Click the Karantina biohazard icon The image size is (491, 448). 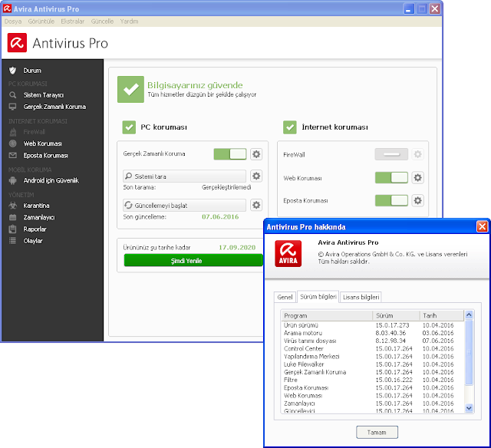click(12, 206)
